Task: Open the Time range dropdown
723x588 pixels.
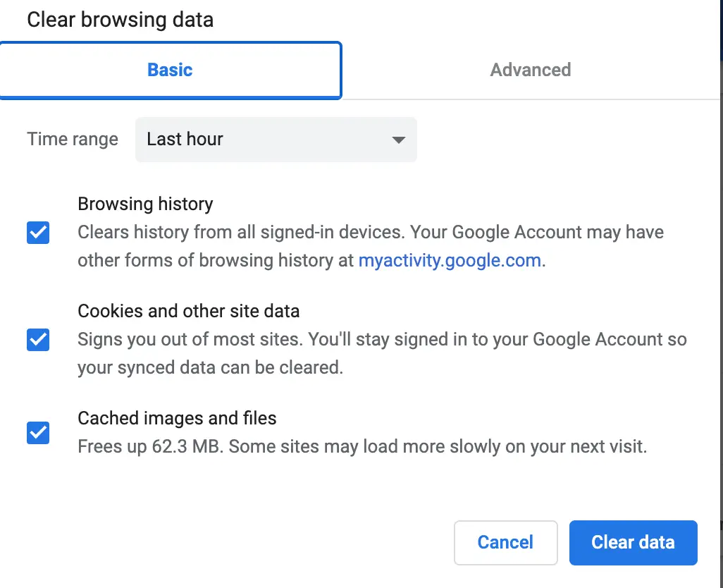Action: 276,140
